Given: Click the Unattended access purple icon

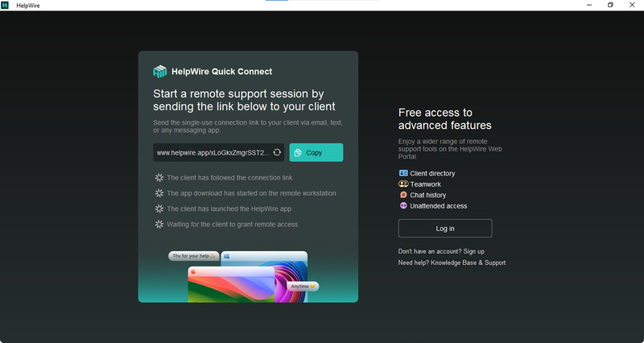Looking at the screenshot, I should [x=403, y=206].
